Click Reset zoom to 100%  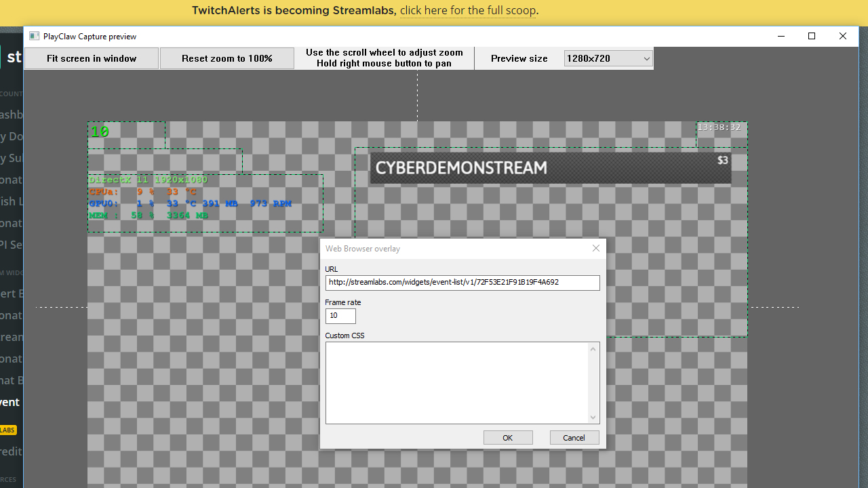click(x=226, y=58)
